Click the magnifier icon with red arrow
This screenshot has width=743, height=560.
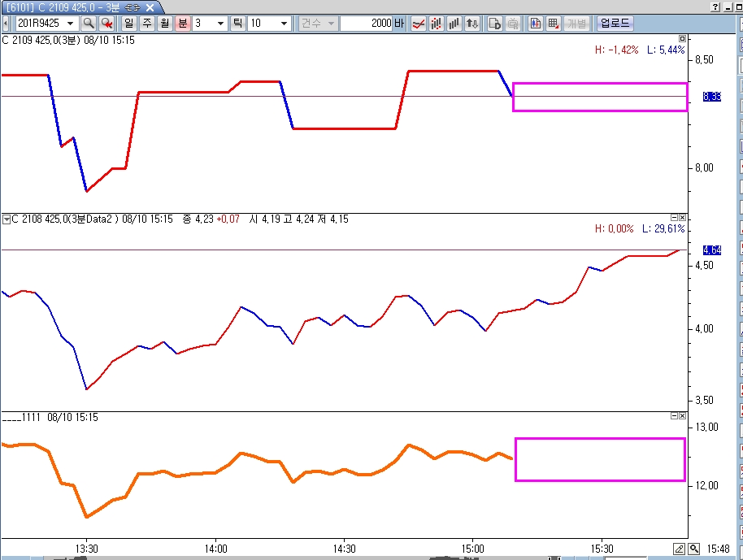coord(106,24)
